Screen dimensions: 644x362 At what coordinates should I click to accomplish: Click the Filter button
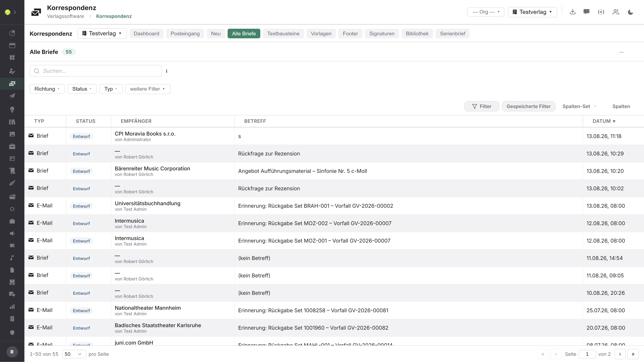pyautogui.click(x=481, y=106)
